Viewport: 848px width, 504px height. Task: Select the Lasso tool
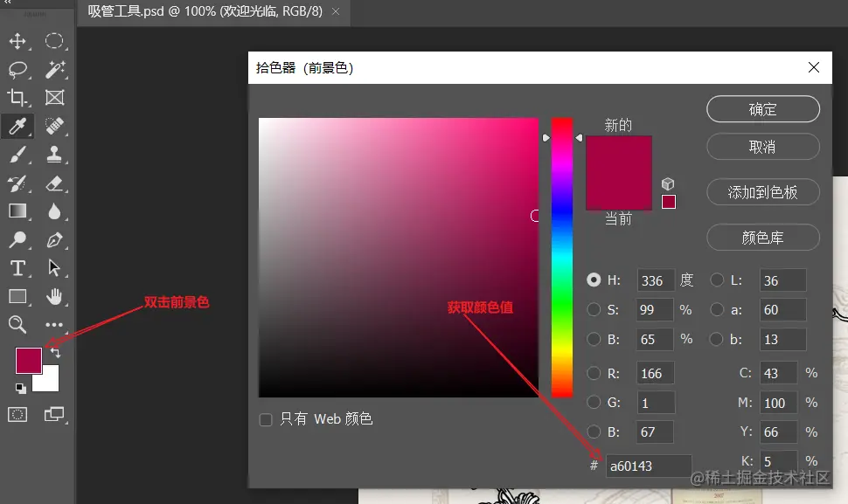click(x=19, y=70)
